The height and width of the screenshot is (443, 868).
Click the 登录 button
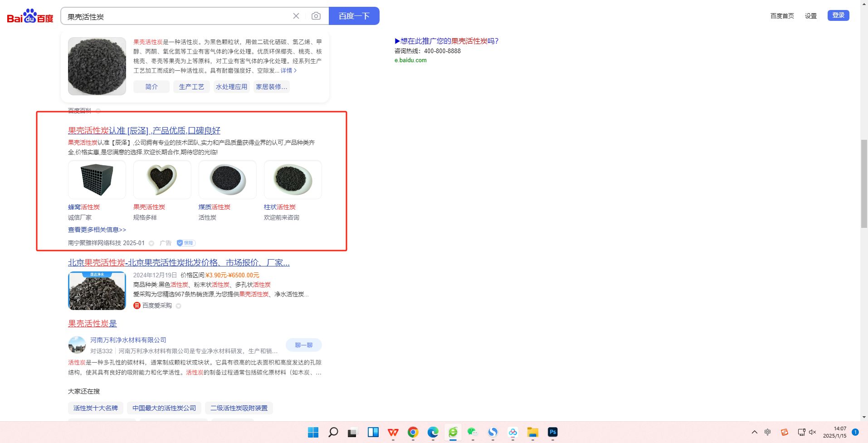[x=839, y=15]
